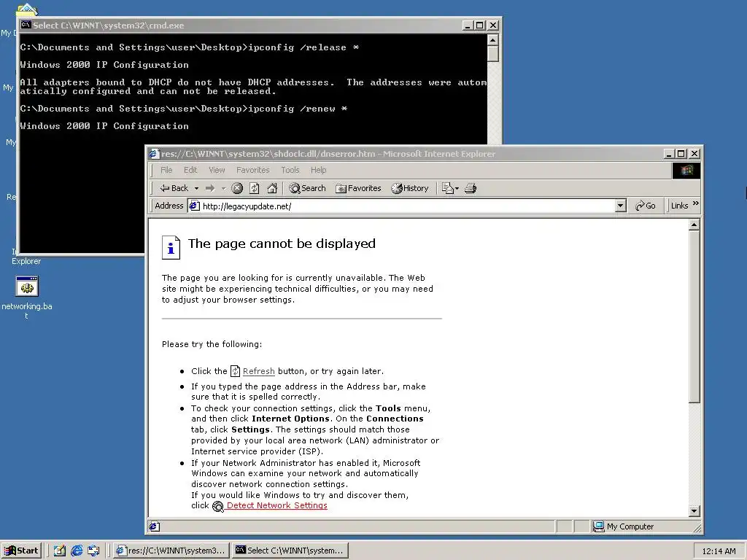Viewport: 747px width, 560px height.
Task: Click the cmd window scrollbar thumb
Action: click(x=493, y=53)
